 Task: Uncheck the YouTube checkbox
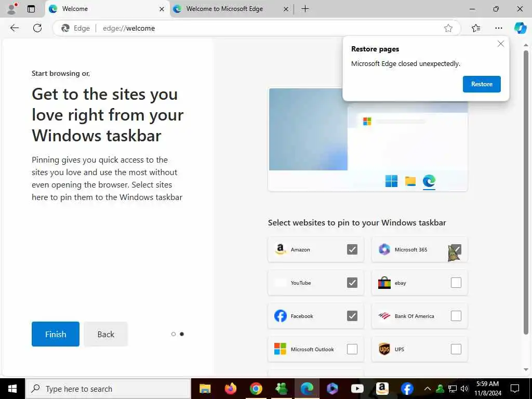(352, 283)
